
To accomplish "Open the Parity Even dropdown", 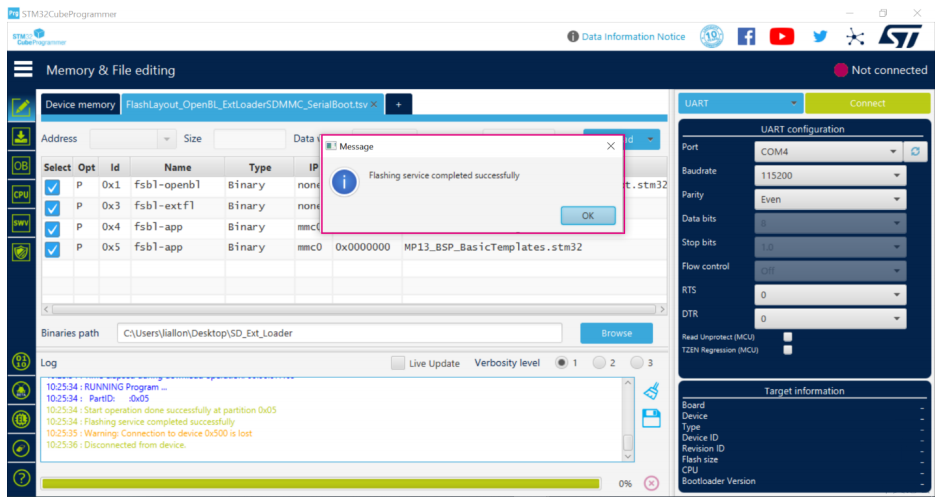I will point(830,199).
